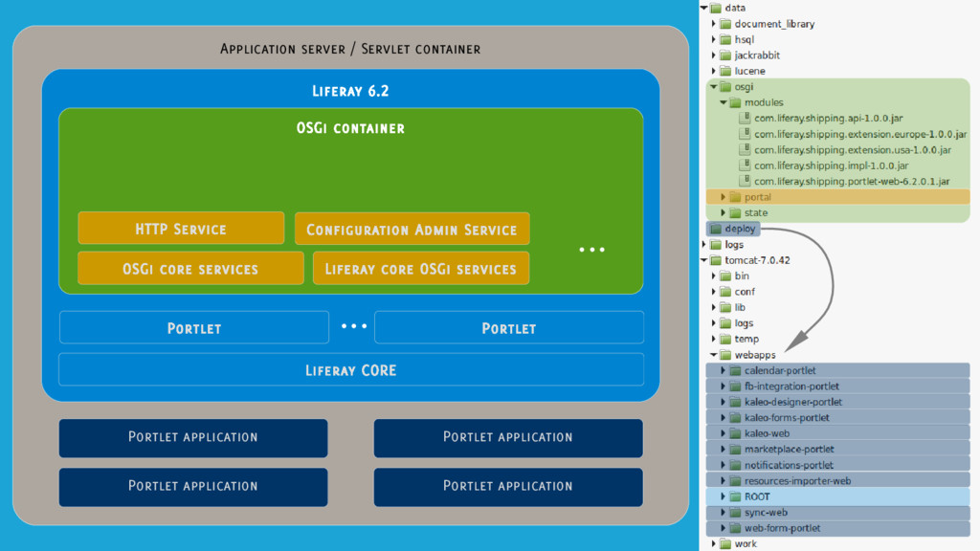Click the deploy folder icon

tap(715, 229)
